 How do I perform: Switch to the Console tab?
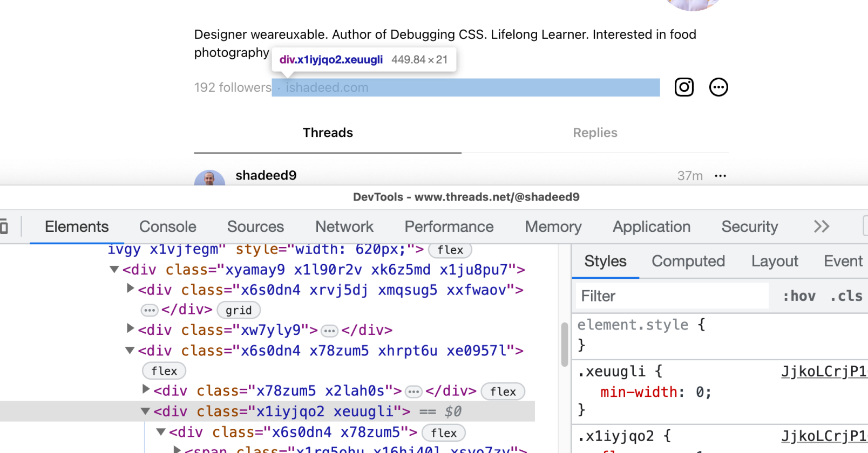167,226
